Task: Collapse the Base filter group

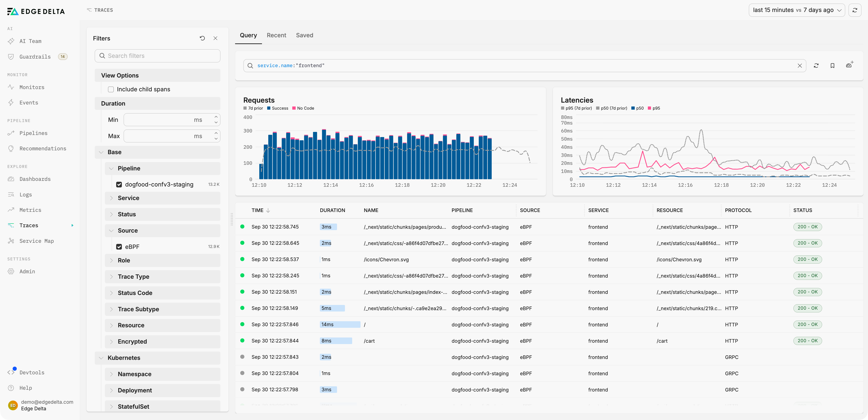Action: tap(157, 152)
